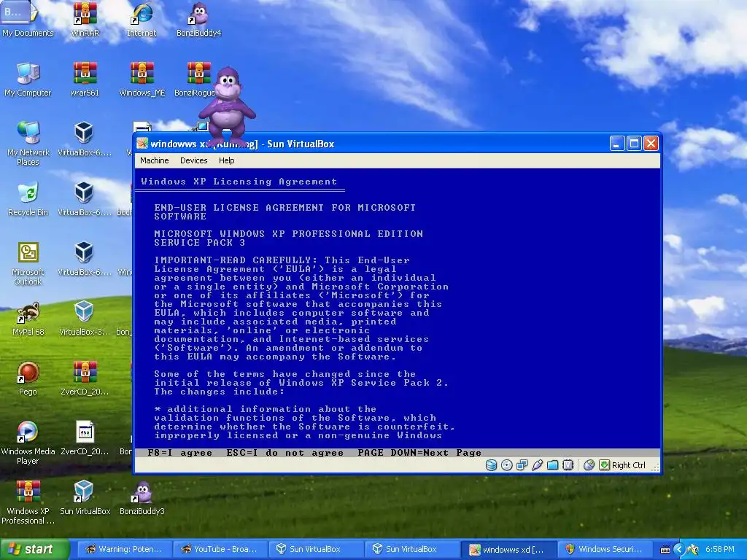The height and width of the screenshot is (560, 747).
Task: Select the Windows_ME archive icon
Action: click(x=142, y=79)
